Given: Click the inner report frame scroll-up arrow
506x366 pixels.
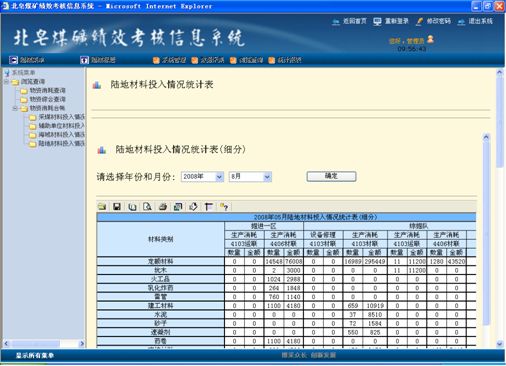Looking at the screenshot, I should [x=486, y=137].
